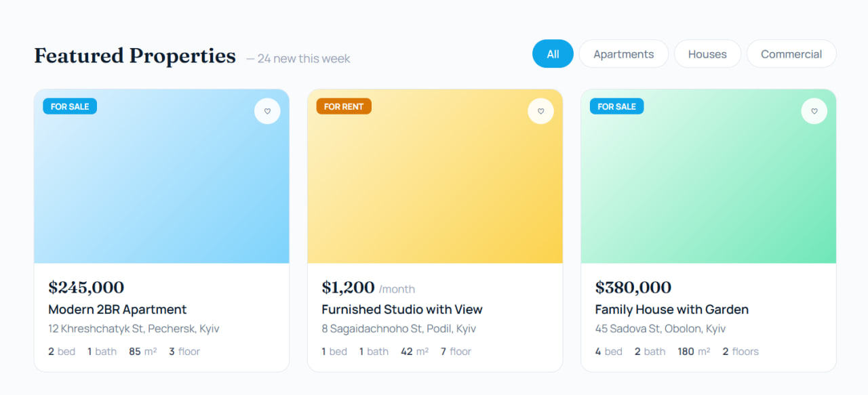Favorite the Modern 2BR Apartment listing
The height and width of the screenshot is (395, 868).
tap(267, 111)
